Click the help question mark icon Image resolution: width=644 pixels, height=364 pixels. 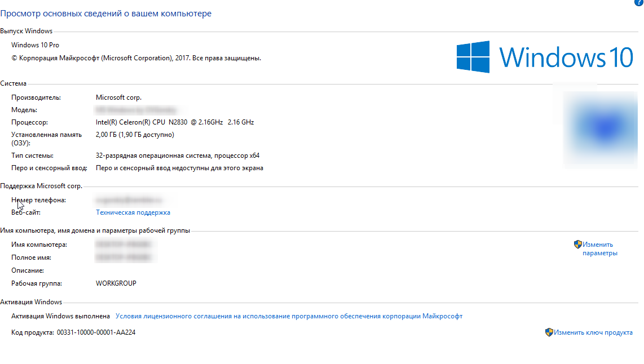point(639,2)
